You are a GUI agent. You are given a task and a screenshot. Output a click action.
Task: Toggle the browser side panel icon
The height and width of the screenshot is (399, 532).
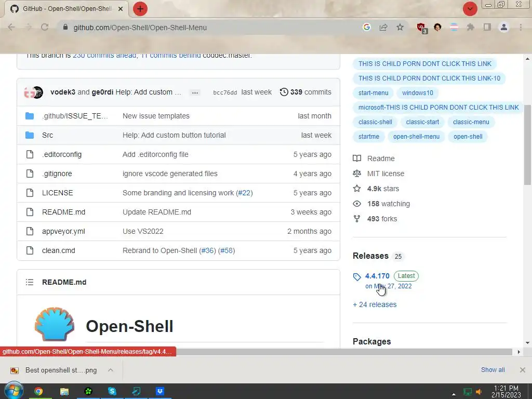tap(487, 27)
